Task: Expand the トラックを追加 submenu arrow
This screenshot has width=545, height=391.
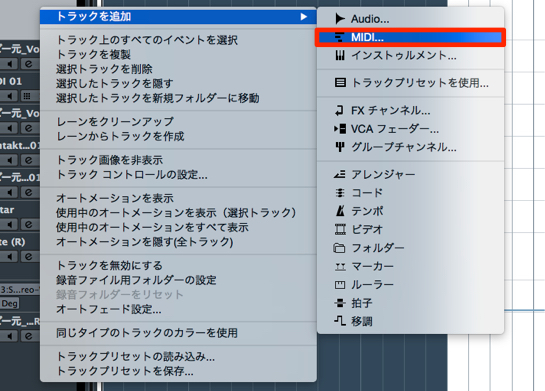Action: click(x=303, y=17)
